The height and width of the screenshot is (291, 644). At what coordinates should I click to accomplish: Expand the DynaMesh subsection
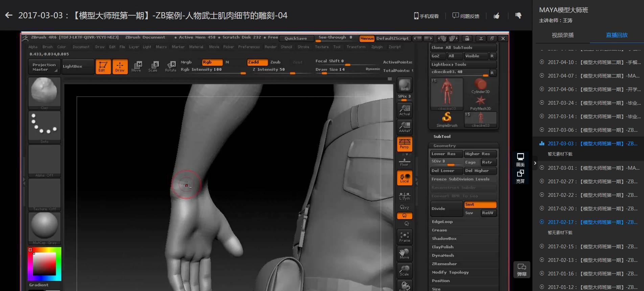[443, 255]
